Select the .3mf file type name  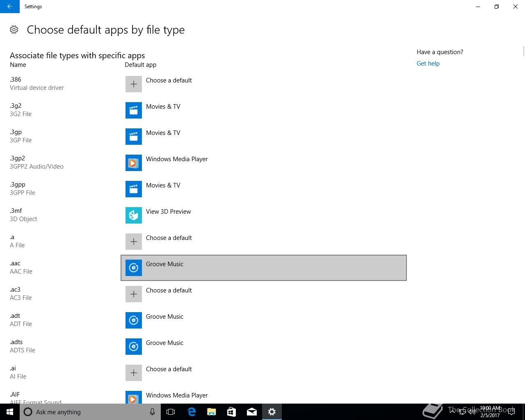16,211
